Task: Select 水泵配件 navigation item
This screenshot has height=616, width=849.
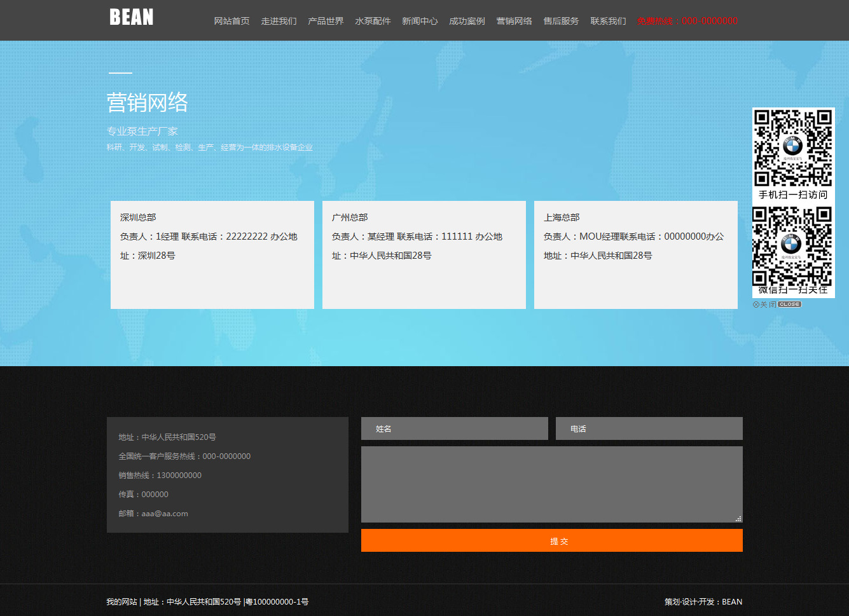Action: coord(373,21)
